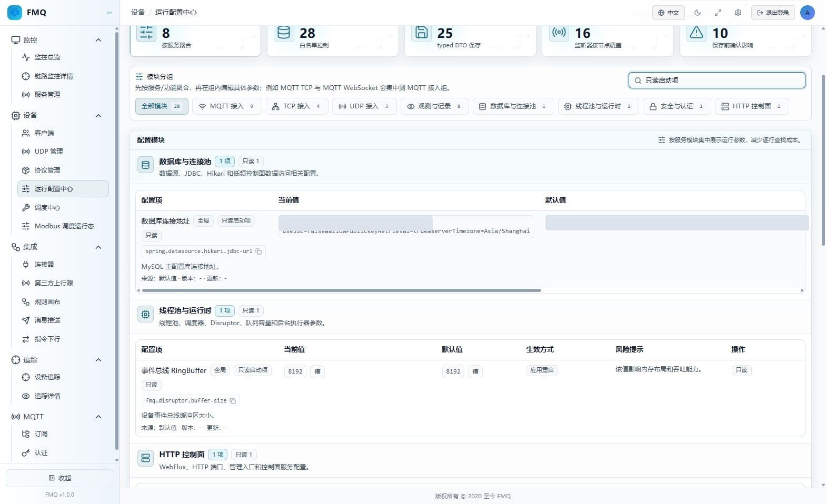Copy the fmq.disruptor.buffer-size key
This screenshot has height=504, width=826.
pyautogui.click(x=233, y=401)
